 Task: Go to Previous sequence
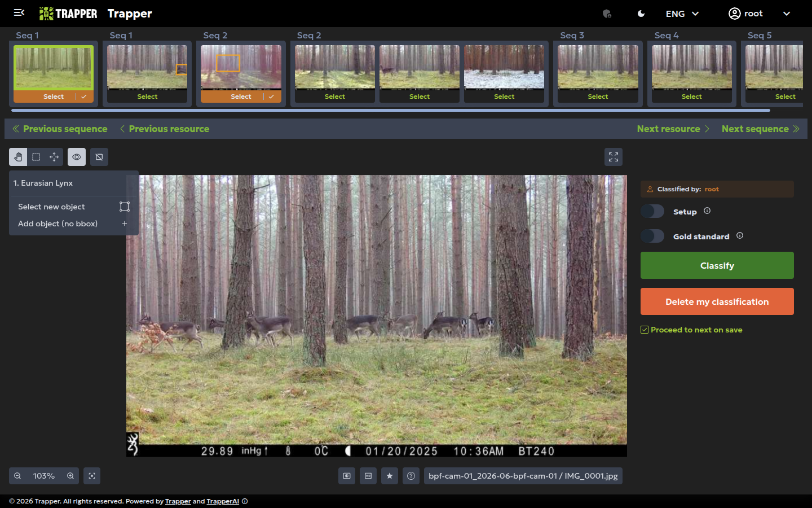pos(60,129)
